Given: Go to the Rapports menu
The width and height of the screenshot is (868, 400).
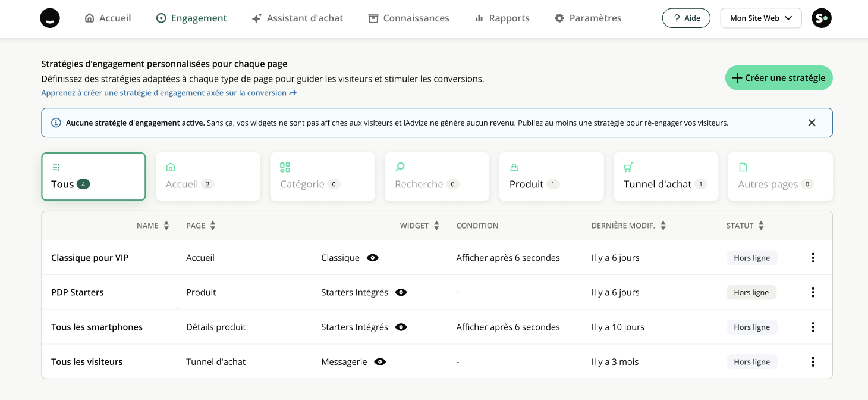Looking at the screenshot, I should tap(502, 18).
